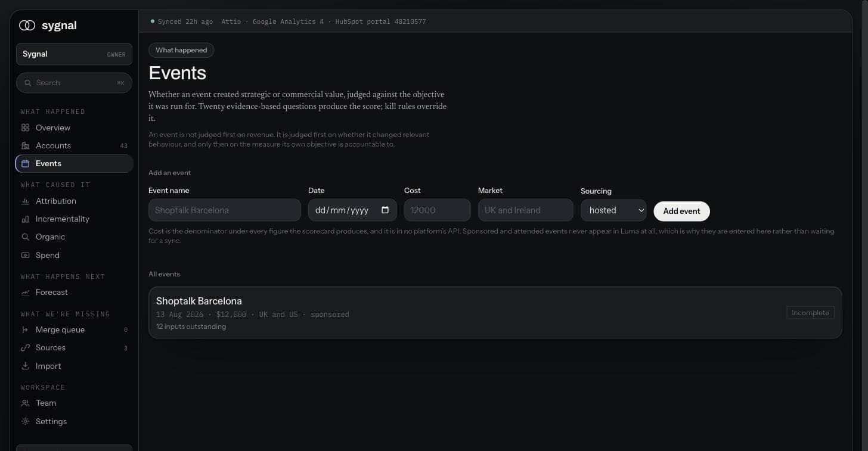Open the Shoptalk Barcelona event card
This screenshot has width=868, height=451.
(x=495, y=313)
